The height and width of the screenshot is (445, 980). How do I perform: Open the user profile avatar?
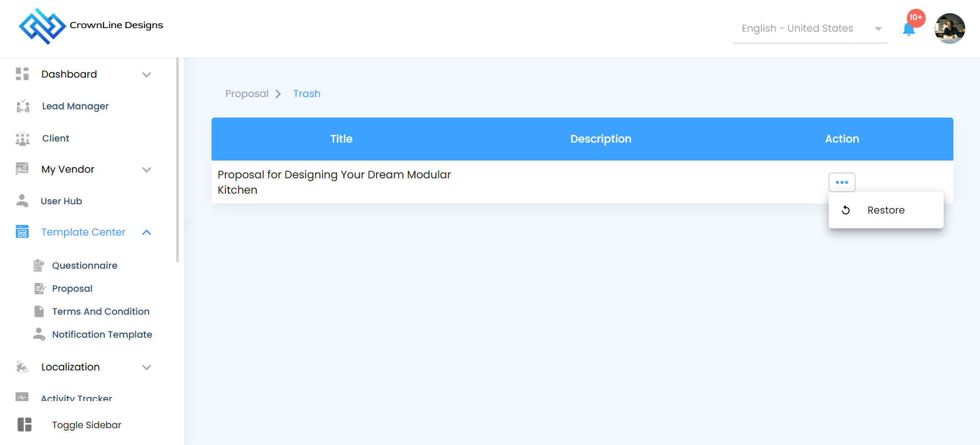pyautogui.click(x=949, y=29)
